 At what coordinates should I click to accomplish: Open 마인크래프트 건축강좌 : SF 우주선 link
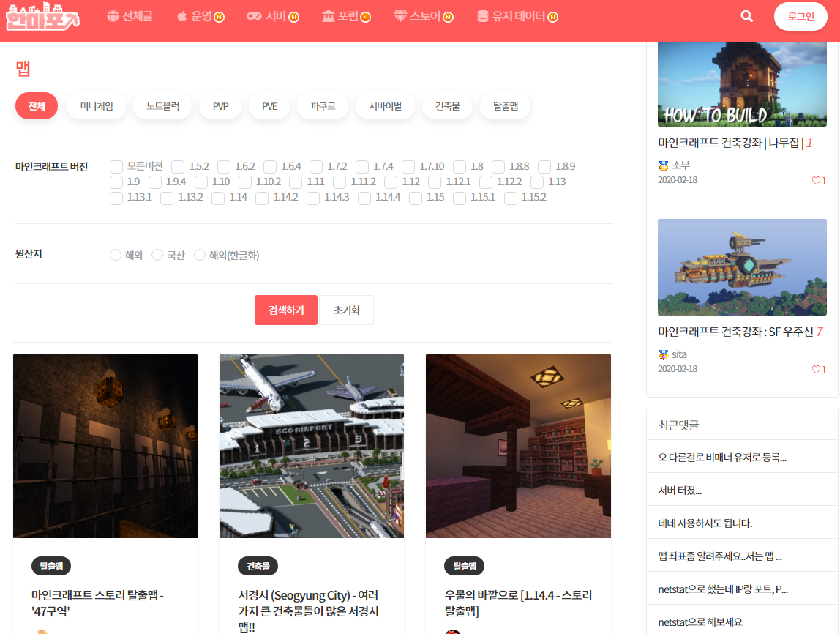click(735, 332)
